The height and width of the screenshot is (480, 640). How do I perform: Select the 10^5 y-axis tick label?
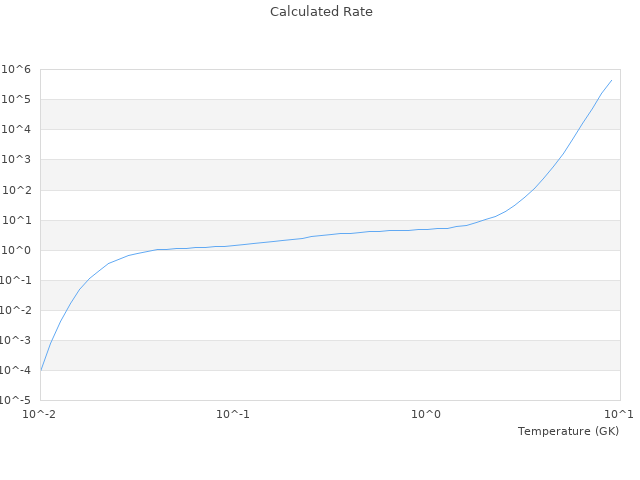[17, 99]
